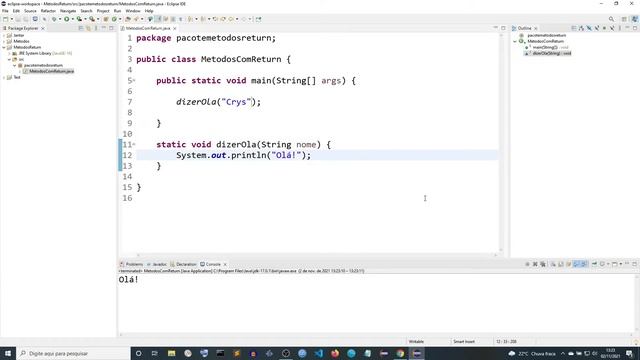
Task: Open Firefox from the taskbar
Action: point(335,353)
